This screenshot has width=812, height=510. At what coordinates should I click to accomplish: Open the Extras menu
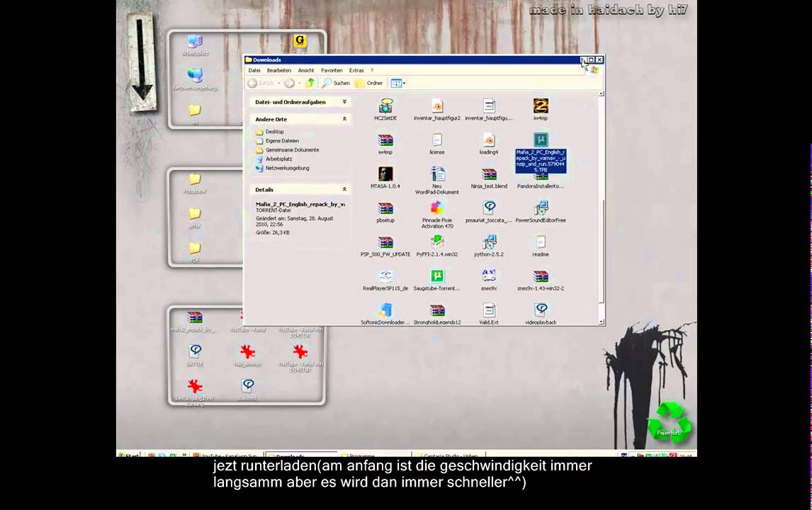click(x=356, y=70)
